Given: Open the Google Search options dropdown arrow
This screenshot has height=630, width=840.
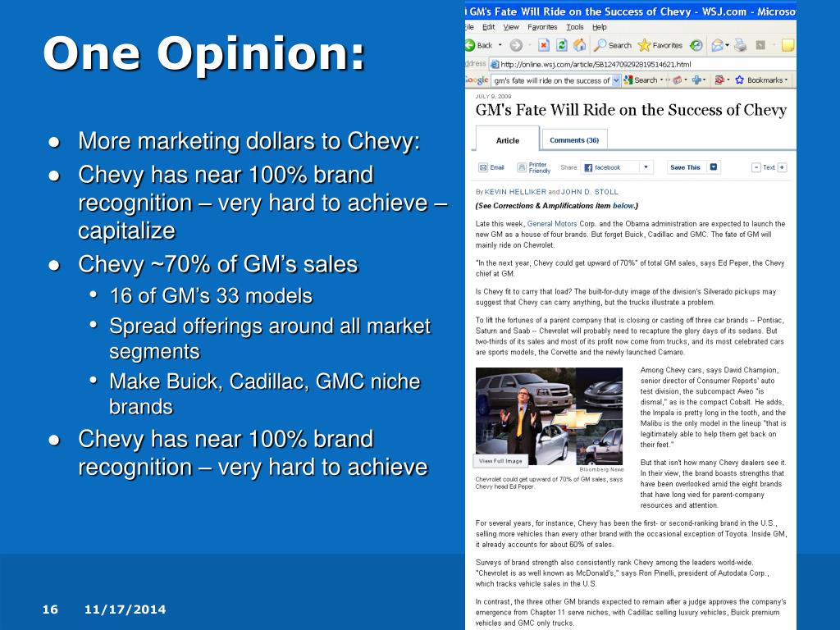Looking at the screenshot, I should tap(661, 80).
